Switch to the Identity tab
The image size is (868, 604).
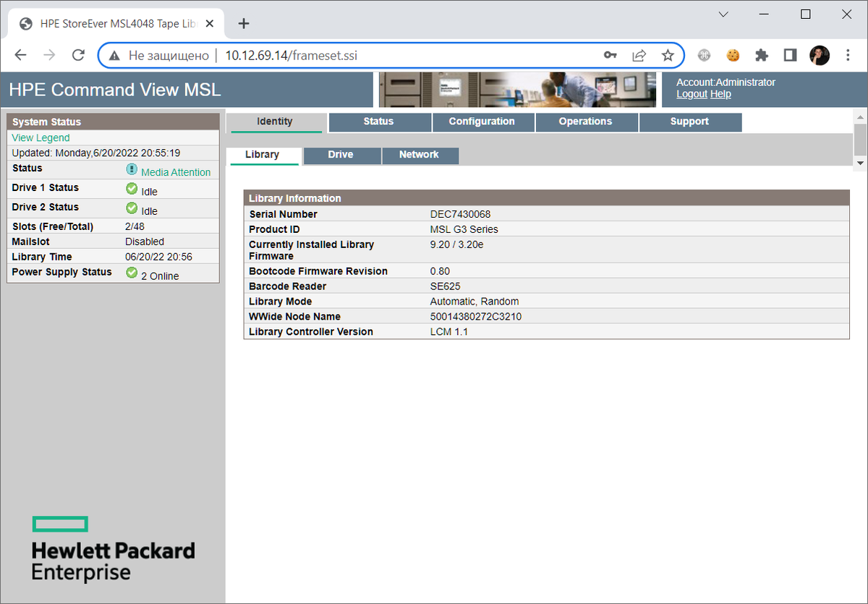click(275, 122)
